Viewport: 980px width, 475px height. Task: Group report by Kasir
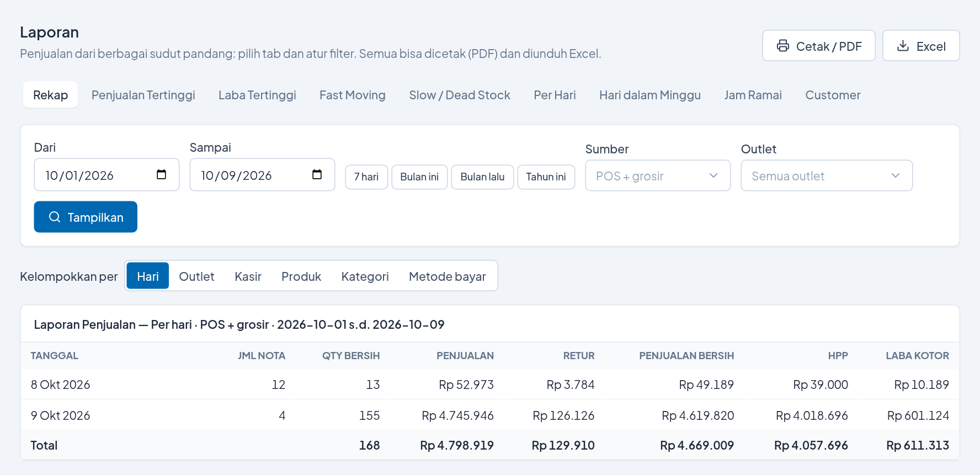tap(248, 276)
